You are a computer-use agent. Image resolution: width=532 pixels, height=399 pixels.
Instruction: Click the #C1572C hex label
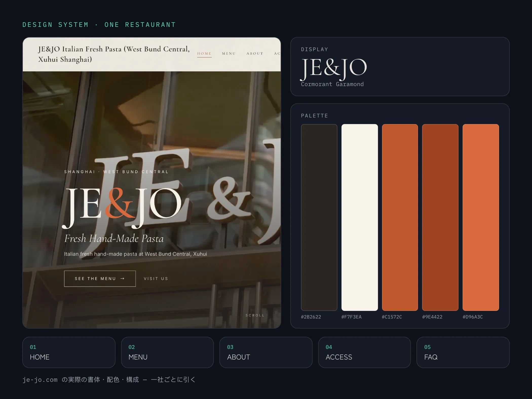392,317
